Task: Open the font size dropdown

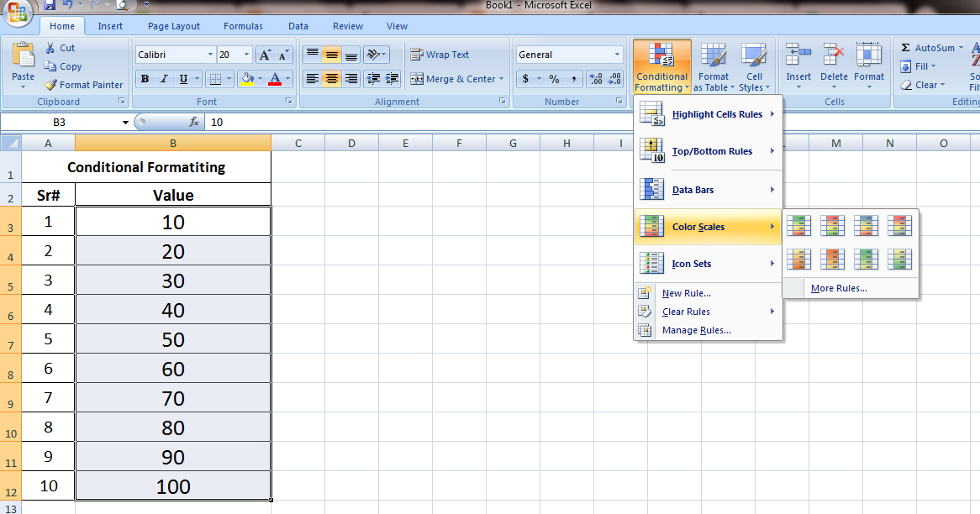Action: 245,54
